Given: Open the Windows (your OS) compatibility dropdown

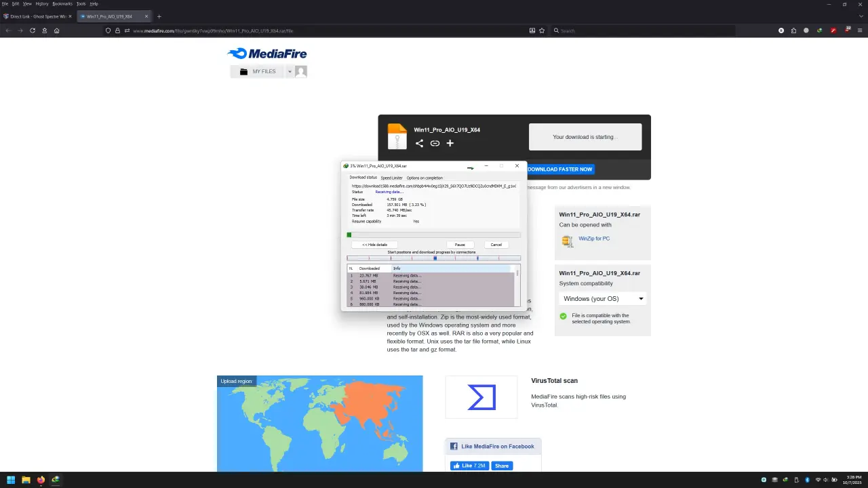Looking at the screenshot, I should coord(603,299).
